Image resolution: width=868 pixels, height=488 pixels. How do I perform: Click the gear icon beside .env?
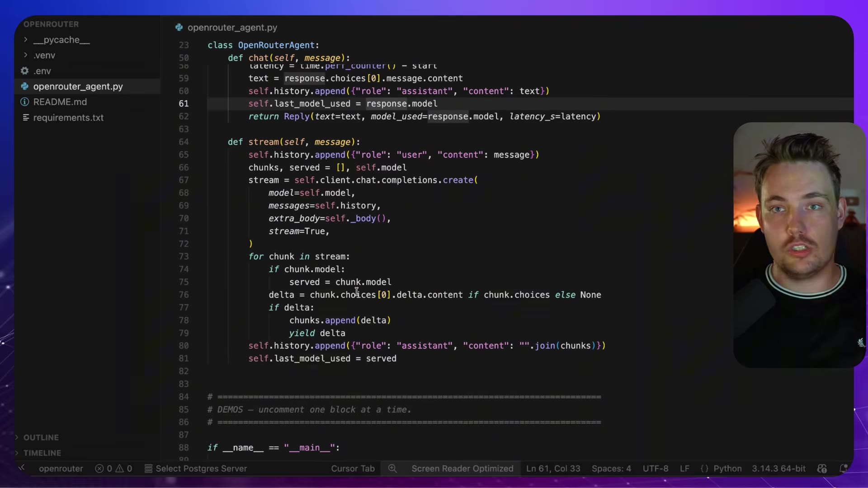25,71
